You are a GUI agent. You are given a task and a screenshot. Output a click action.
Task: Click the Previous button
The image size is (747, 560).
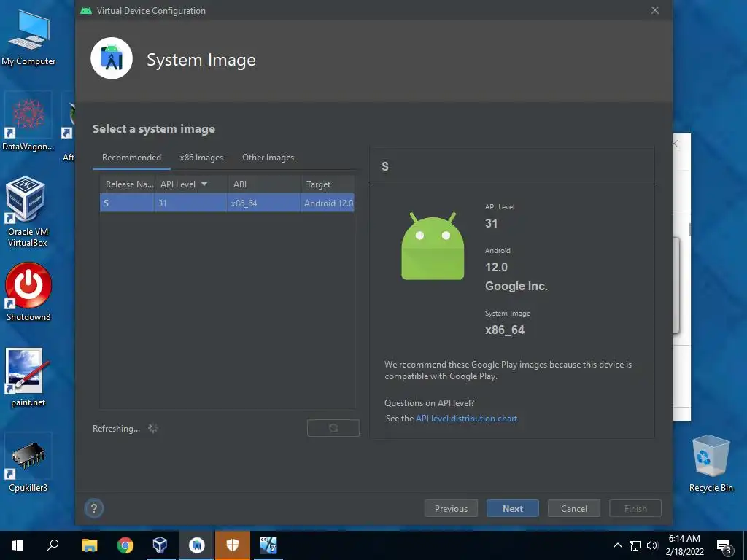(451, 508)
